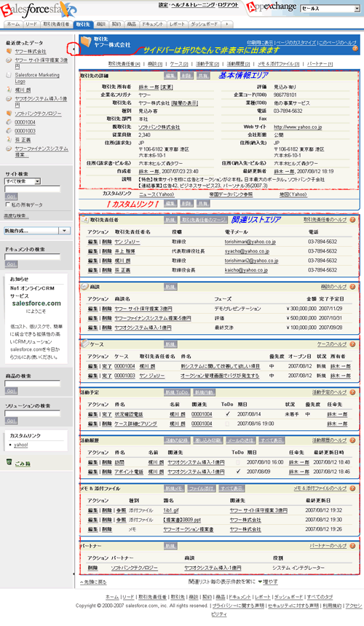Click the ログアウト link
Viewport: 364px width, 626px height.
point(227,5)
